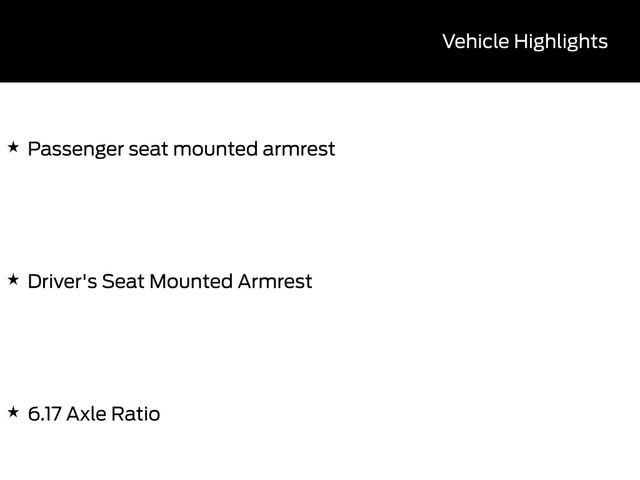Viewport: 640px width, 480px height.
Task: Click the Vehicle Highlights heading
Action: [x=524, y=41]
